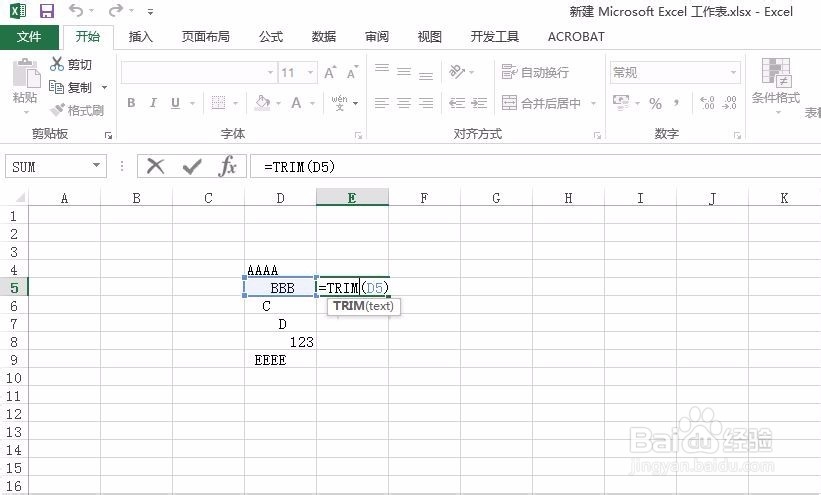The height and width of the screenshot is (495, 821).
Task: Decrease font size with the smaller A icon
Action: 353,72
